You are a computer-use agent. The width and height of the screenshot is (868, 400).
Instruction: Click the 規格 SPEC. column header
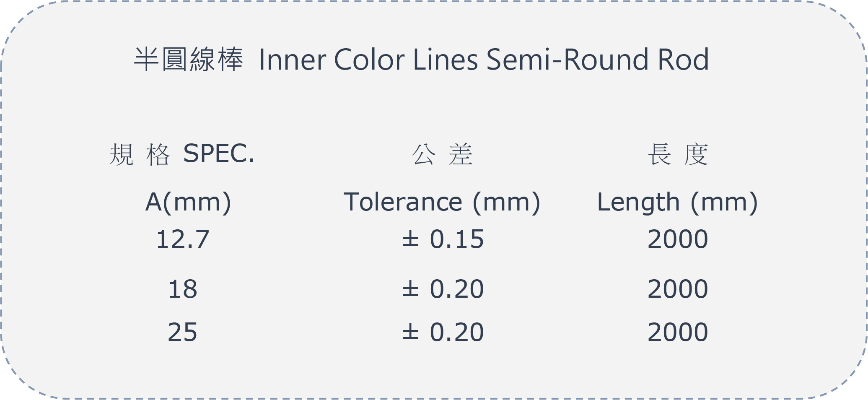(182, 154)
